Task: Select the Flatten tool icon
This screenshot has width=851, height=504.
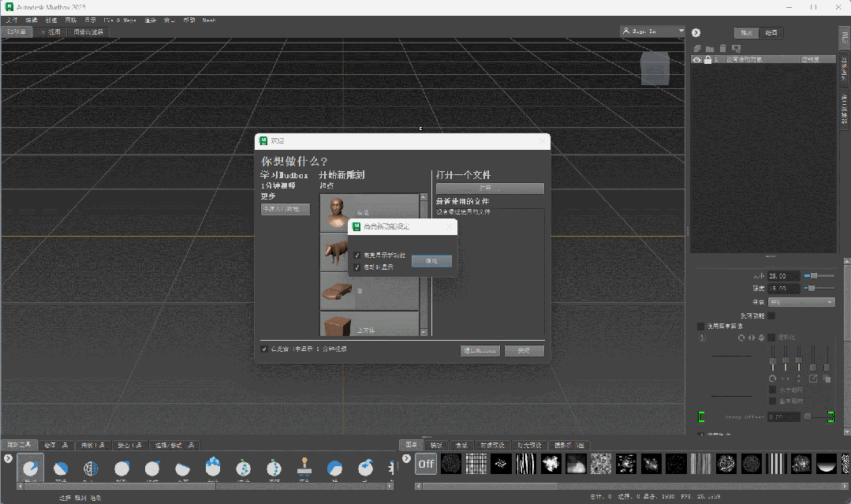Action: [x=183, y=469]
